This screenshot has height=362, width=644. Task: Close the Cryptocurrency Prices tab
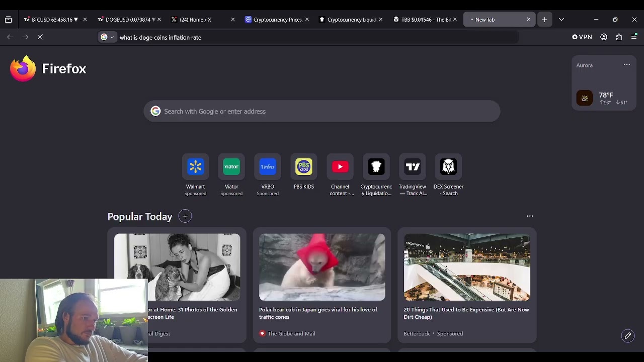307,20
